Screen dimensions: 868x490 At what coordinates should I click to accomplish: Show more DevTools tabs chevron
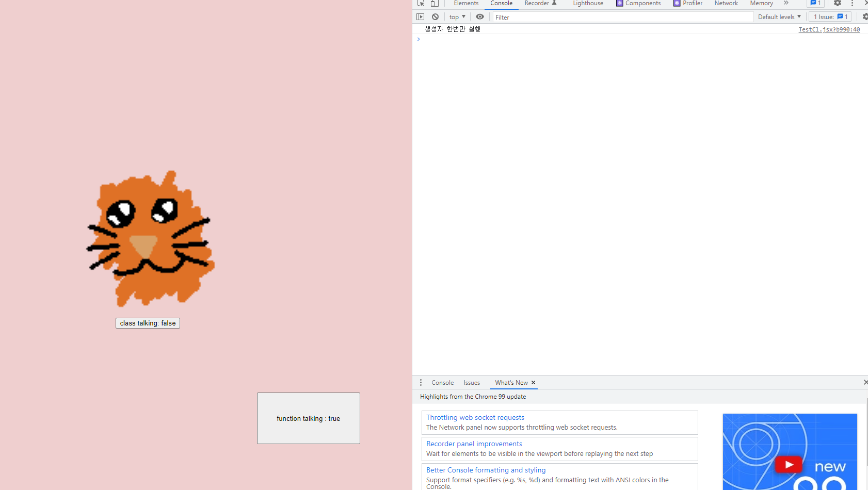pyautogui.click(x=786, y=3)
